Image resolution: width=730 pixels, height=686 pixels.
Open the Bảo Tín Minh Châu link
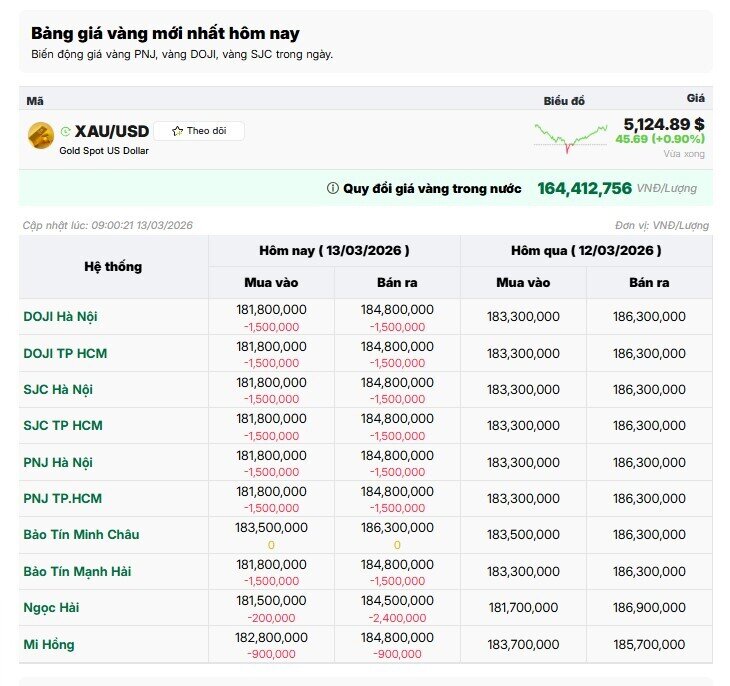tap(81, 535)
